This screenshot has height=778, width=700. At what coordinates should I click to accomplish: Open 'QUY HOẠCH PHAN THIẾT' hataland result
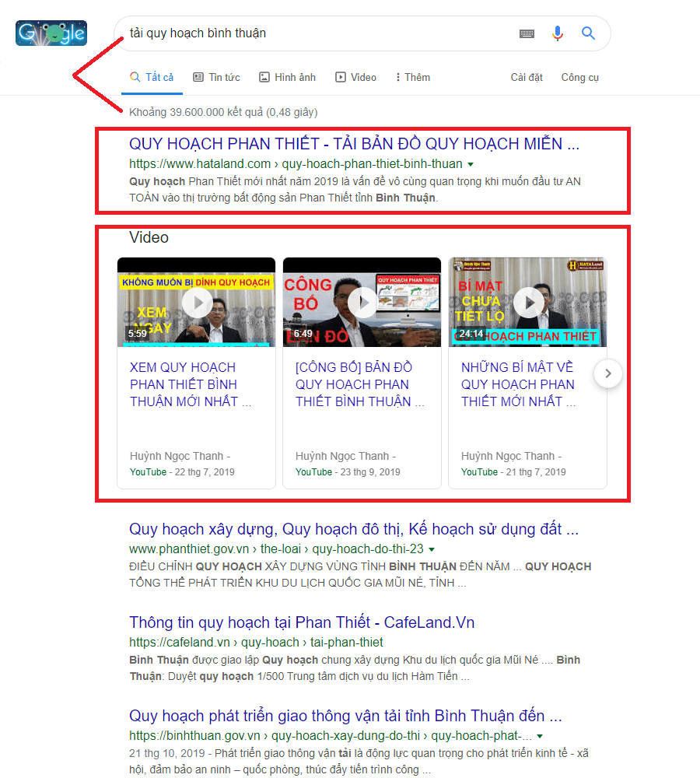point(354,144)
